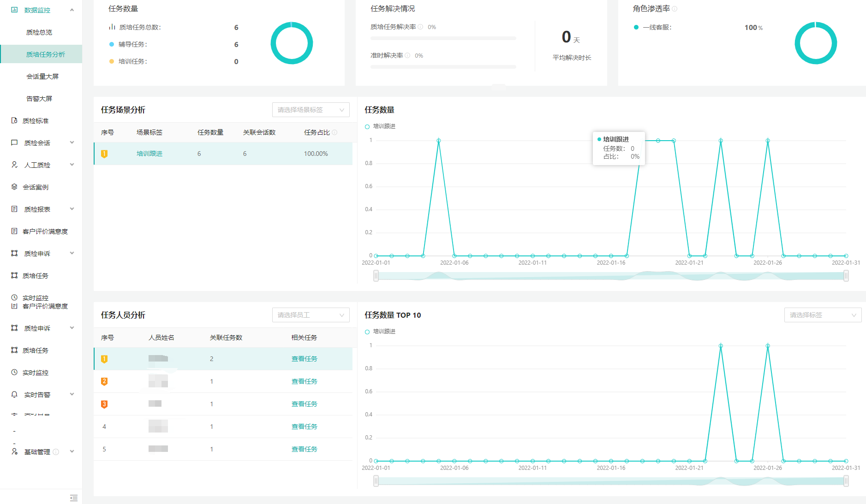Viewport: 866px width, 504px height.
Task: Open the 请选择员工 dropdown
Action: 311,315
